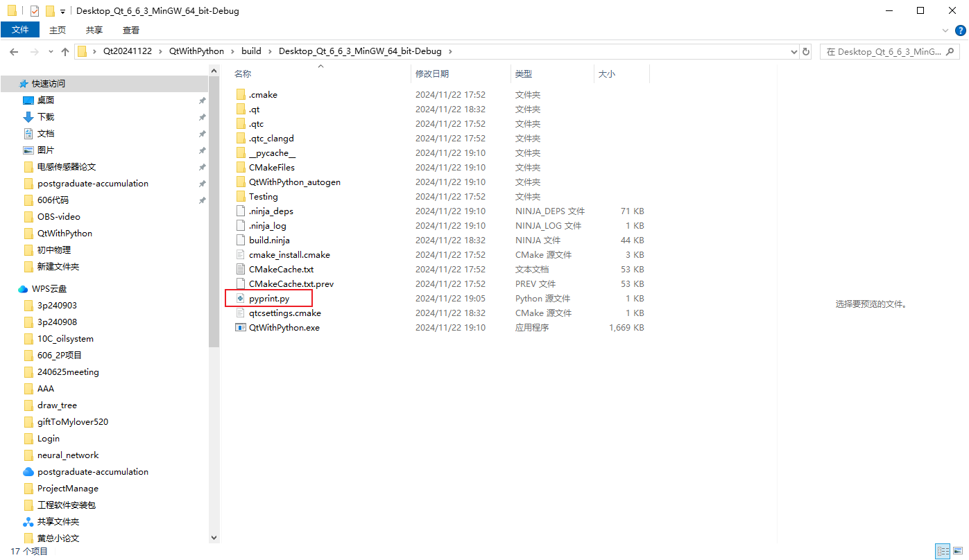Unpin 文档 using its pin icon
969x560 pixels.
tap(203, 134)
